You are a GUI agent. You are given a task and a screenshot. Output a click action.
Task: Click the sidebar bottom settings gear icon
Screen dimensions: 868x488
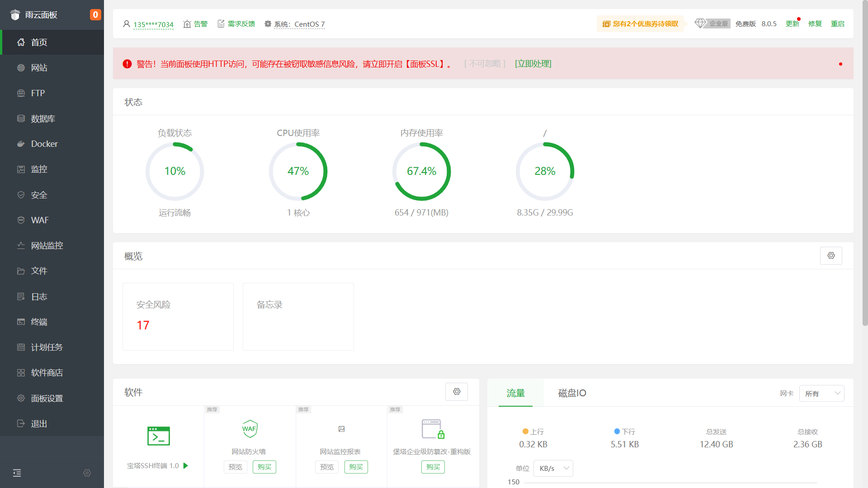[87, 473]
